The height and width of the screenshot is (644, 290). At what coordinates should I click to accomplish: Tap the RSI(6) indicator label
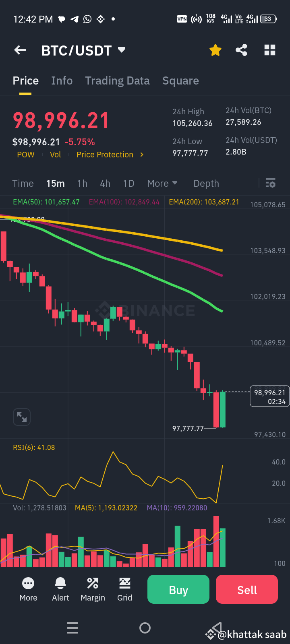point(34,448)
